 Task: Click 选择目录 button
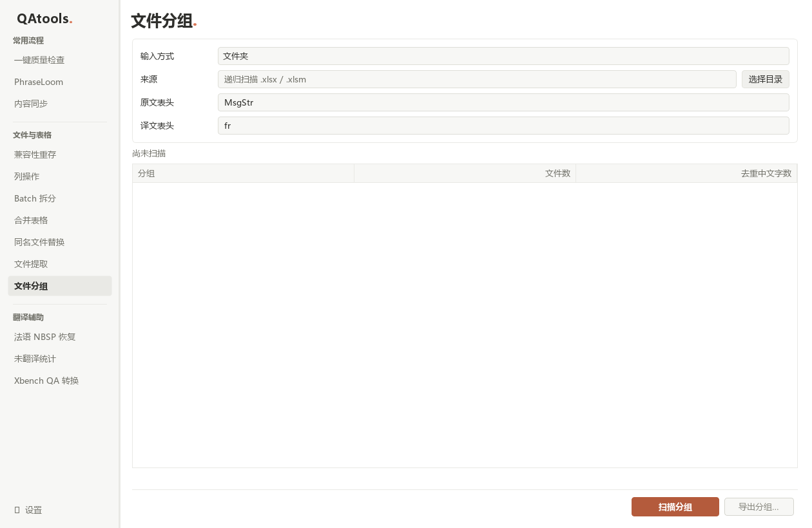[766, 79]
